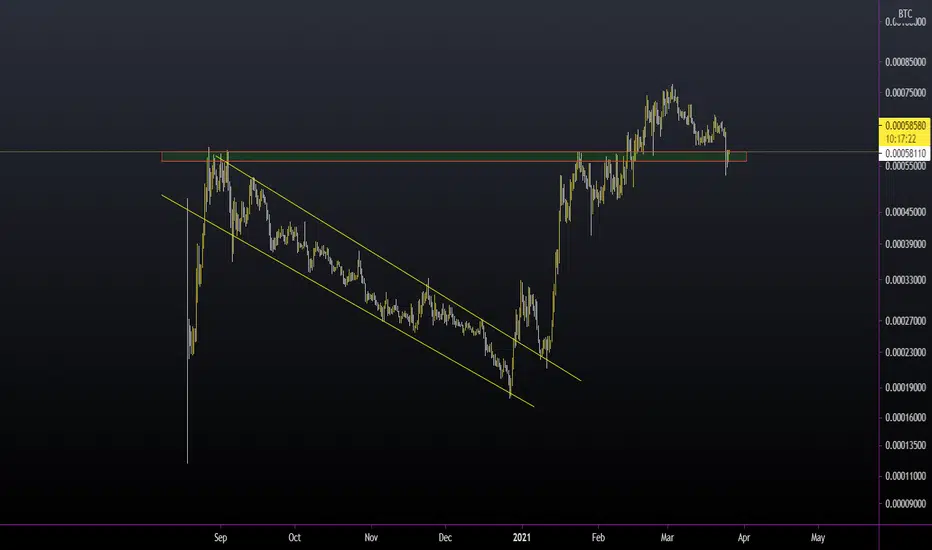This screenshot has height=550, width=932.
Task: Click the Dec label on time axis
Action: (x=445, y=538)
